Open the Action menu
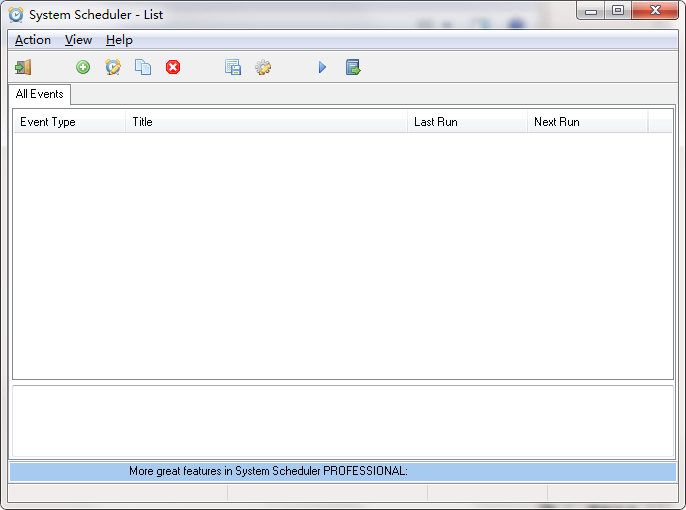This screenshot has width=686, height=510. (33, 40)
